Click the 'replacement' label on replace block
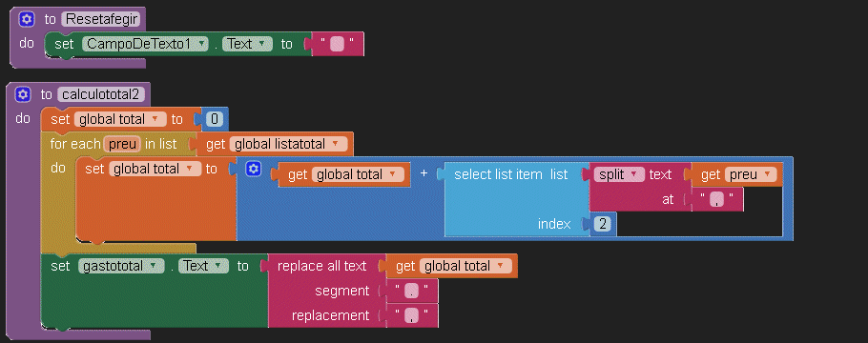The image size is (868, 343). click(330, 316)
